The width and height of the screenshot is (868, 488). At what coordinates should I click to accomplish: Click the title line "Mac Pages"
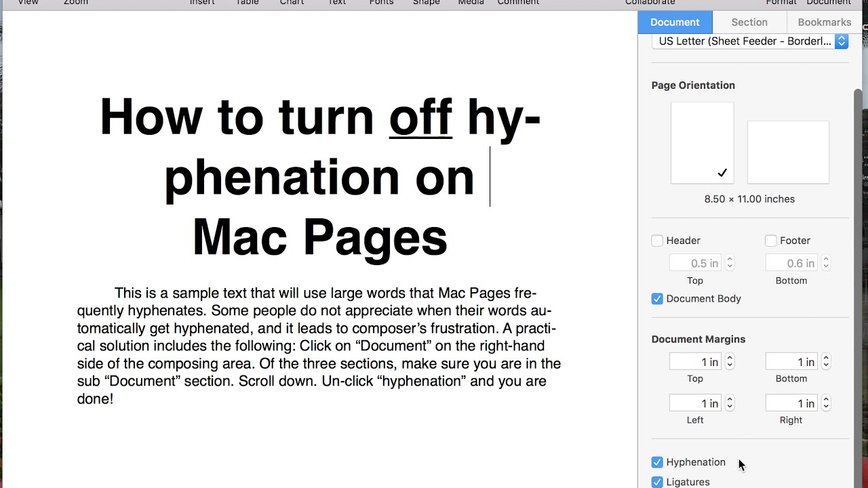(x=320, y=237)
